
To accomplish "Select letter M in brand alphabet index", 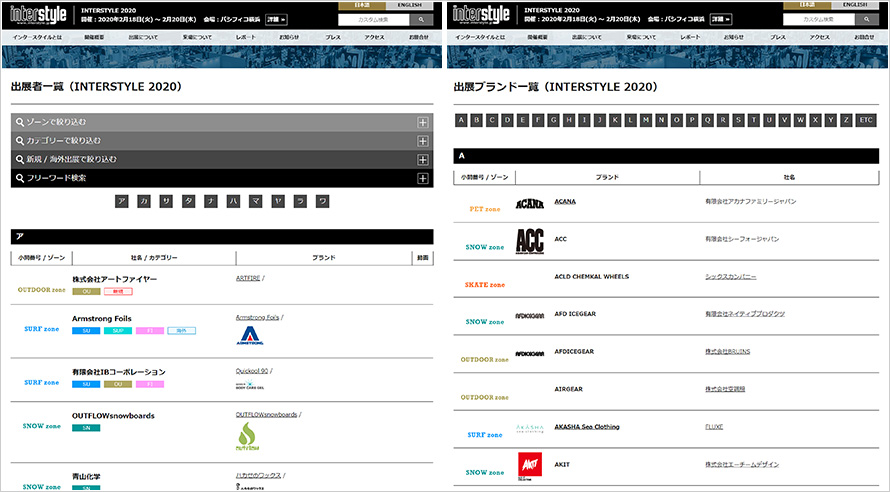I will tap(646, 120).
